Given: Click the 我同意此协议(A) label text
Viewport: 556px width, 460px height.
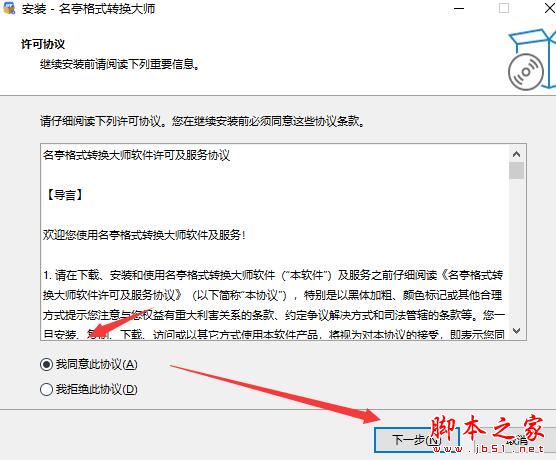Looking at the screenshot, I should click(x=96, y=364).
